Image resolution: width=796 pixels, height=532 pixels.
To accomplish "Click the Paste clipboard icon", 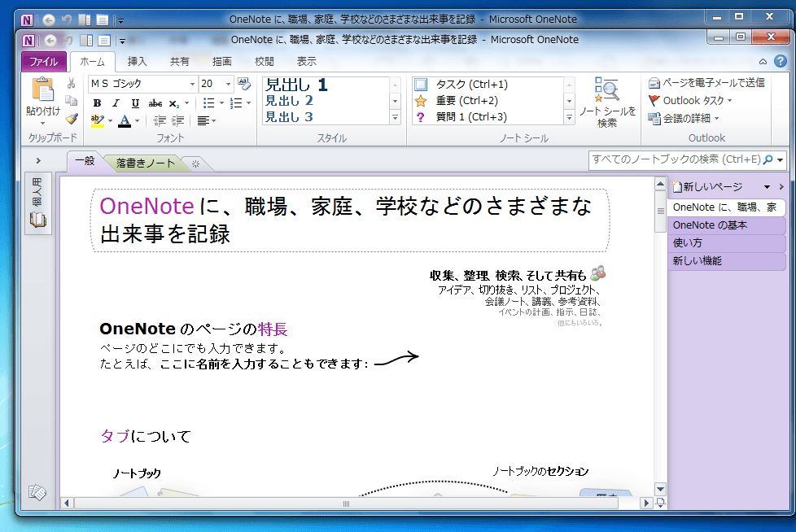I will pos(42,90).
